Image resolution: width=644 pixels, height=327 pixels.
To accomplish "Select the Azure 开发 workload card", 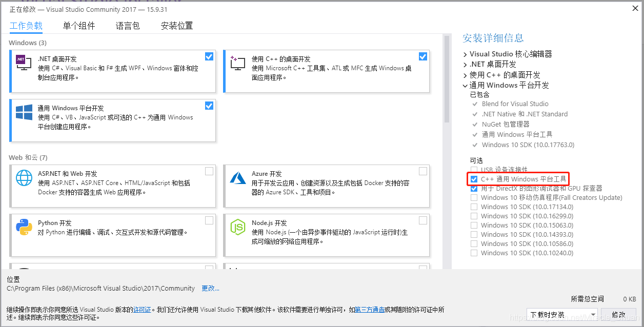I will coord(327,186).
